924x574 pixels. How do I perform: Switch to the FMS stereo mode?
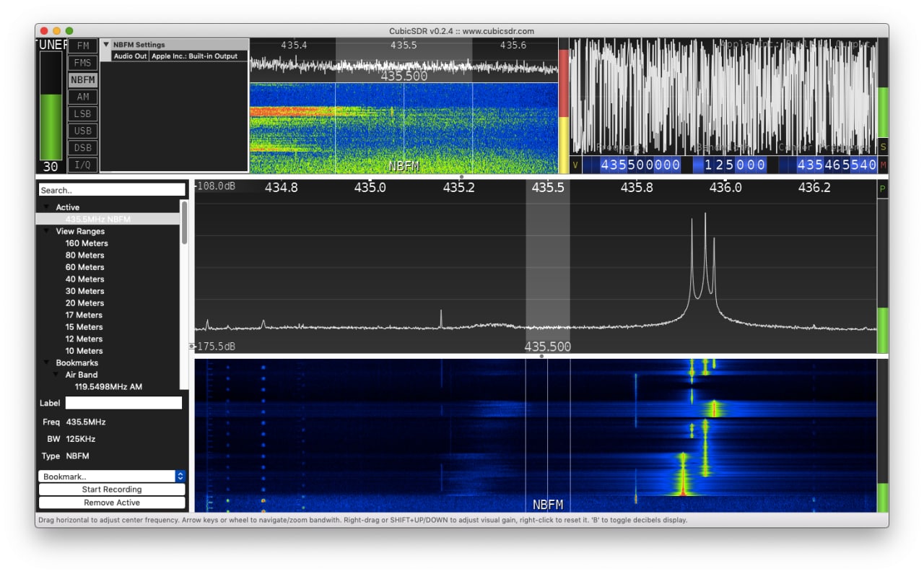click(x=82, y=63)
